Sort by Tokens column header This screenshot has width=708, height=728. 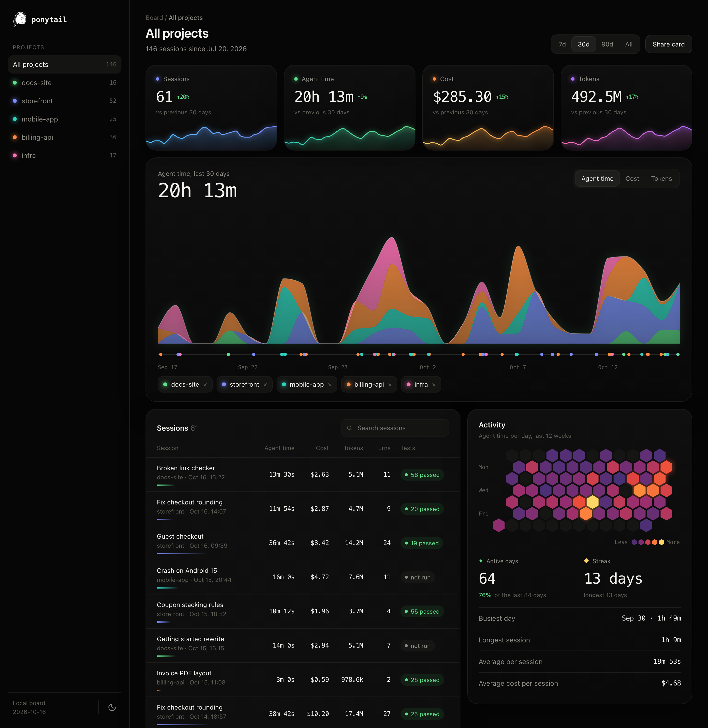click(x=353, y=448)
